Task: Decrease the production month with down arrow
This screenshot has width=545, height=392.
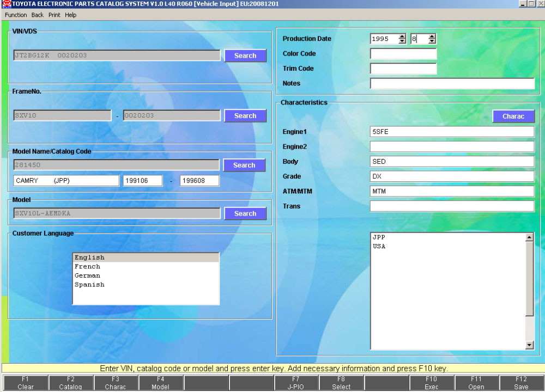Action: tap(432, 41)
